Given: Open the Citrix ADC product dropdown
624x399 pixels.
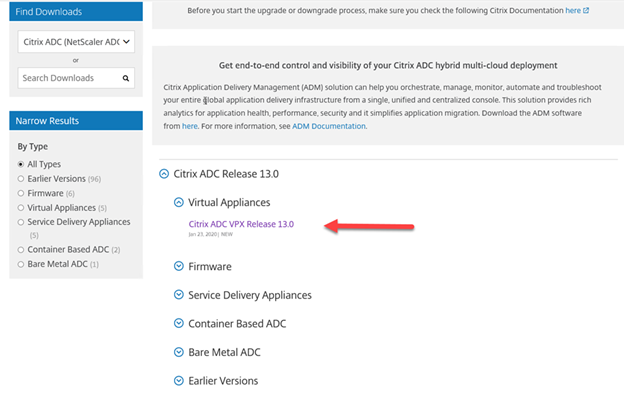Looking at the screenshot, I should pos(76,42).
